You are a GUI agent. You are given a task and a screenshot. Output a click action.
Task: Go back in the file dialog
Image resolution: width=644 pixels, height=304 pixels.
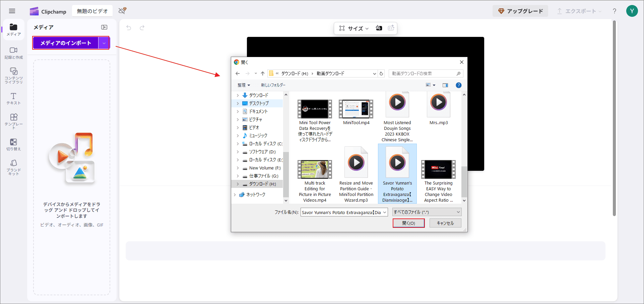click(x=238, y=73)
